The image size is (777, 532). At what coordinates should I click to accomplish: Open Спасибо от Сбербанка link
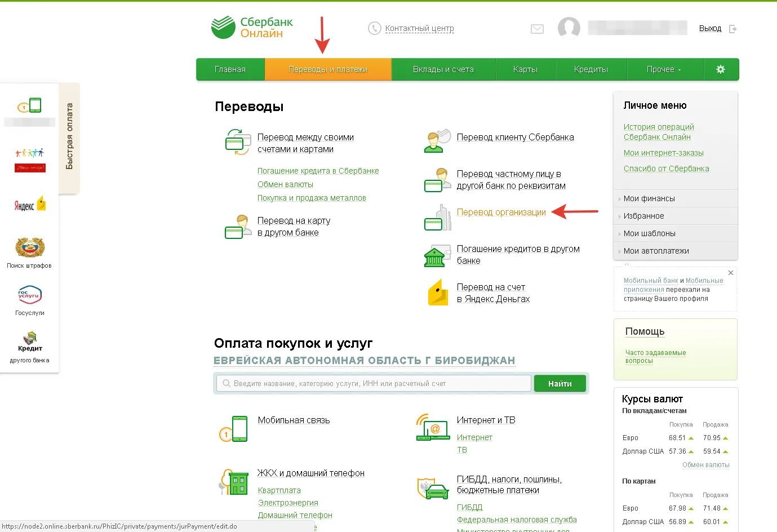tap(667, 169)
